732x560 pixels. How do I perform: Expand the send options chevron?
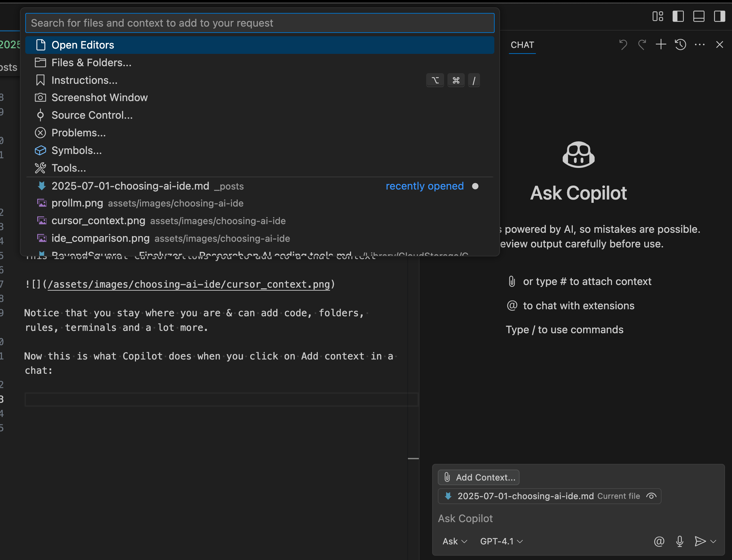point(713,541)
